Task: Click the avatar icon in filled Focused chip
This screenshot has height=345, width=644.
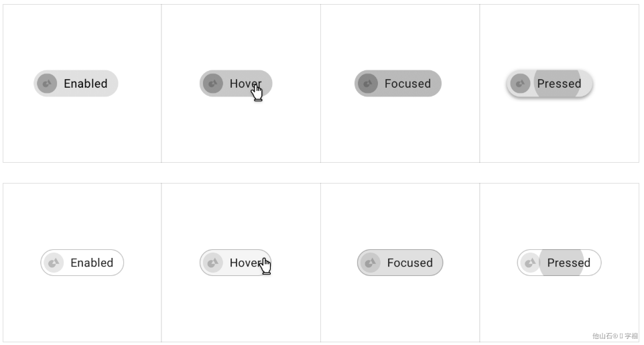Action: 368,83
